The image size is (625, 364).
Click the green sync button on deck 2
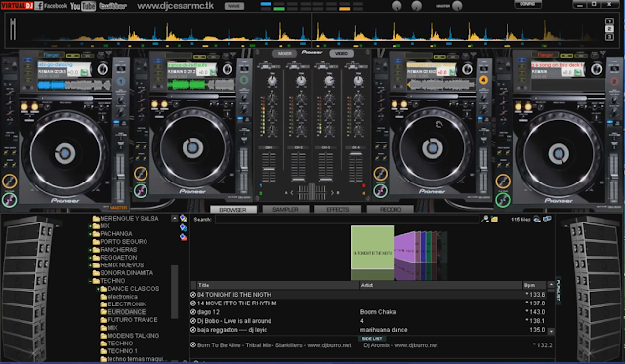pos(503,199)
